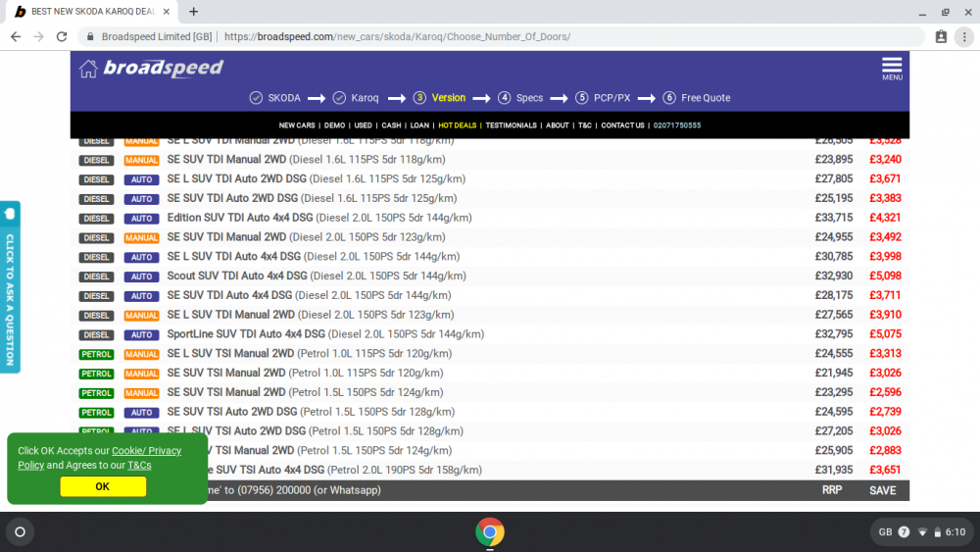Click the RRP column header
The height and width of the screenshot is (552, 980).
832,491
